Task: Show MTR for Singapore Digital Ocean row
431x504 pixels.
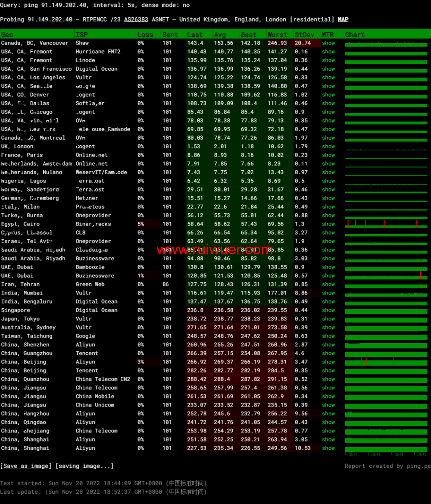Action: click(328, 310)
